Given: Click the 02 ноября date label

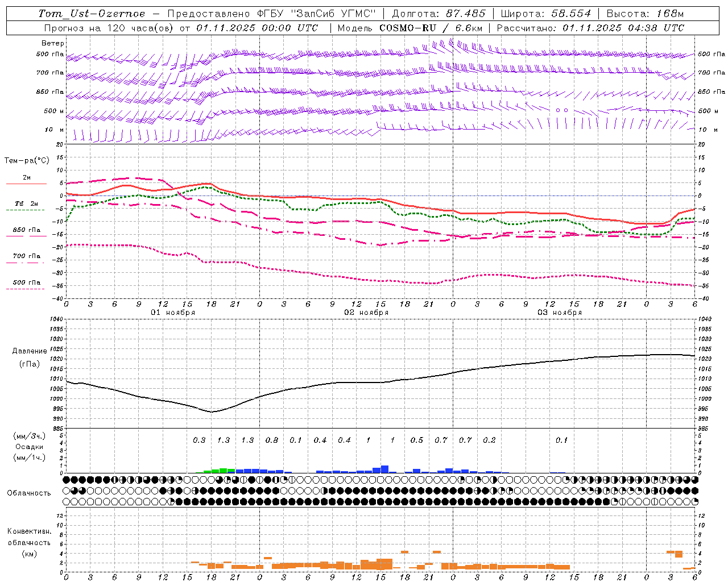Looking at the screenshot, I should click(x=366, y=313).
